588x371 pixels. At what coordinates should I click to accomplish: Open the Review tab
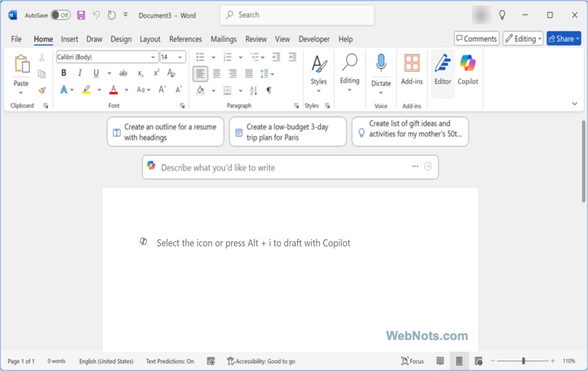pos(256,39)
